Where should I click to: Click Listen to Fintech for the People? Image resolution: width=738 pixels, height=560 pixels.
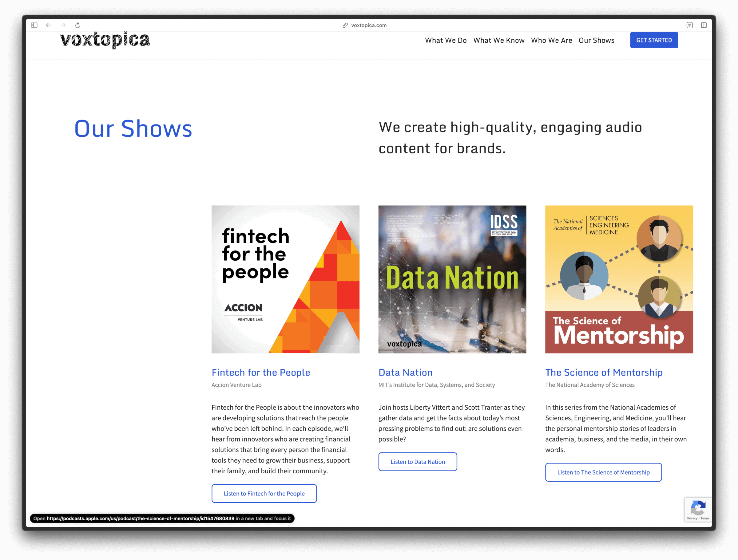pyautogui.click(x=264, y=493)
